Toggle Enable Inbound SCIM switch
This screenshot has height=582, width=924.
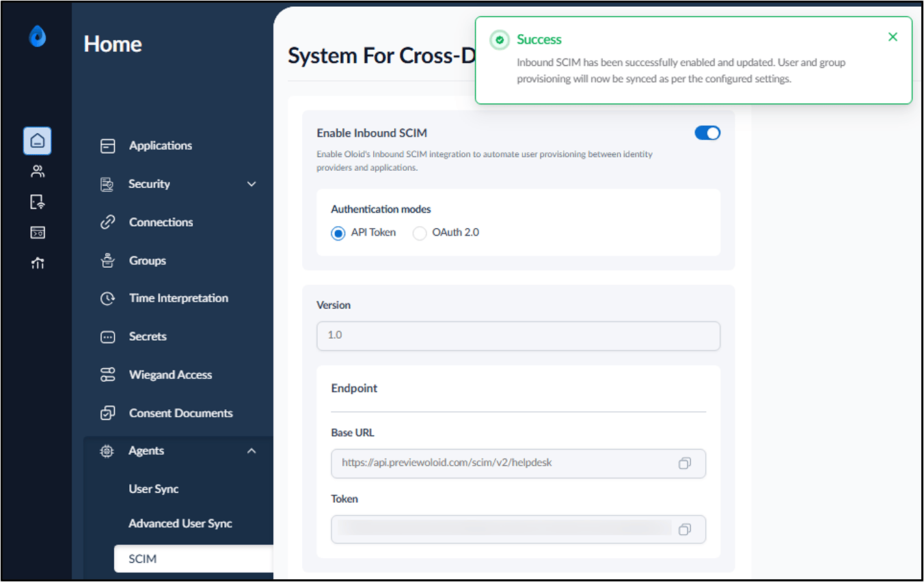click(707, 133)
